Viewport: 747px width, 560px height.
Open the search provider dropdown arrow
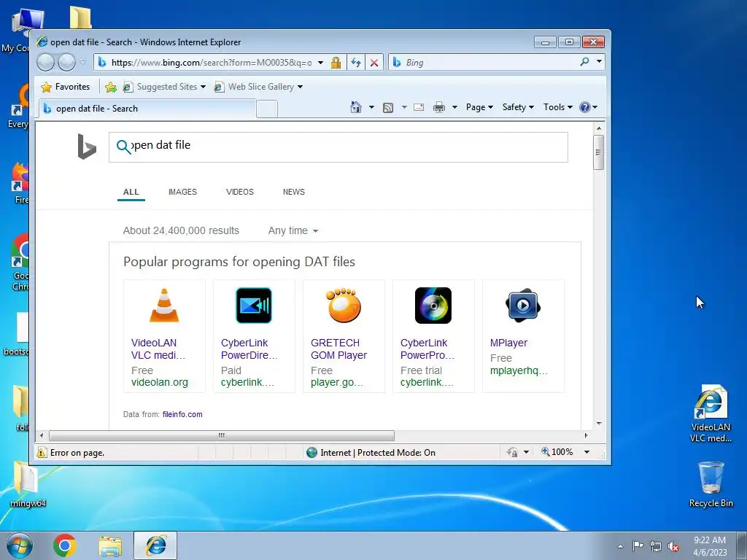point(599,61)
